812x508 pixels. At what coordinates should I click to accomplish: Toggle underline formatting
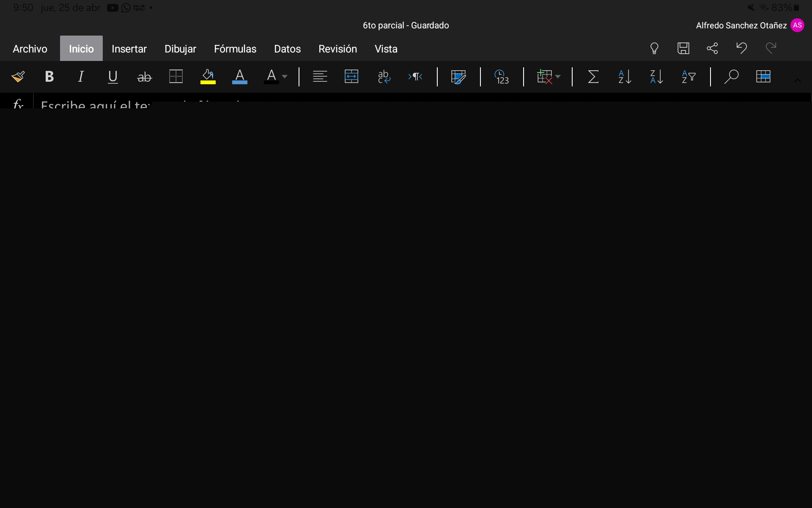(112, 77)
